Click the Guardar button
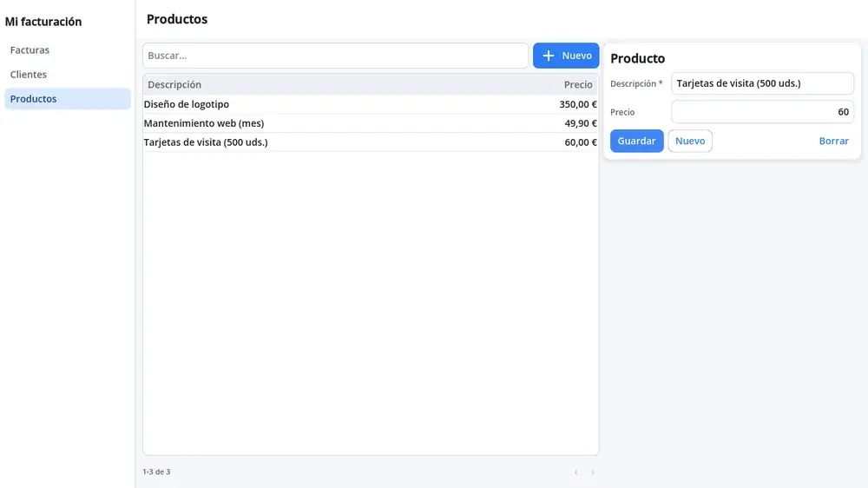This screenshot has width=868, height=488. pos(636,141)
